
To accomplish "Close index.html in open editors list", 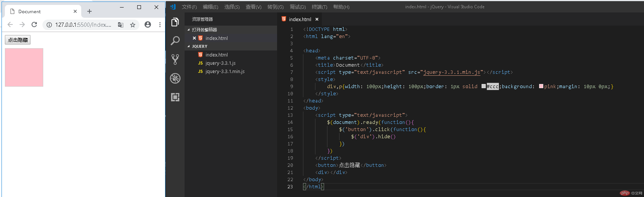I will [194, 38].
